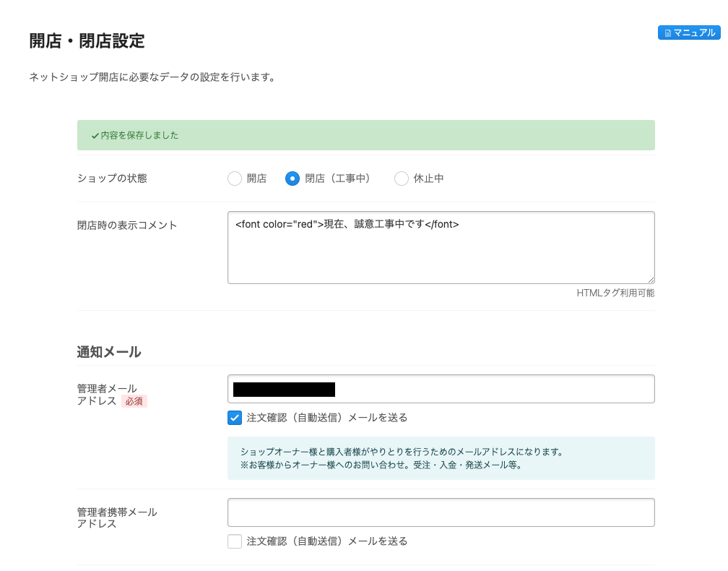Screen dimensions: 728x571
Task: Click the checkmark icon in the green banner
Action: [93, 134]
